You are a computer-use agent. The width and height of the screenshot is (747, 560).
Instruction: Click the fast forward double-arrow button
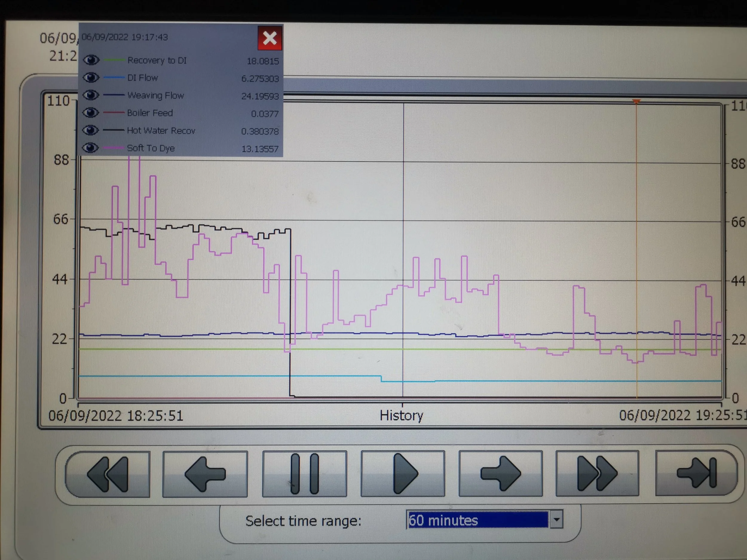point(597,473)
